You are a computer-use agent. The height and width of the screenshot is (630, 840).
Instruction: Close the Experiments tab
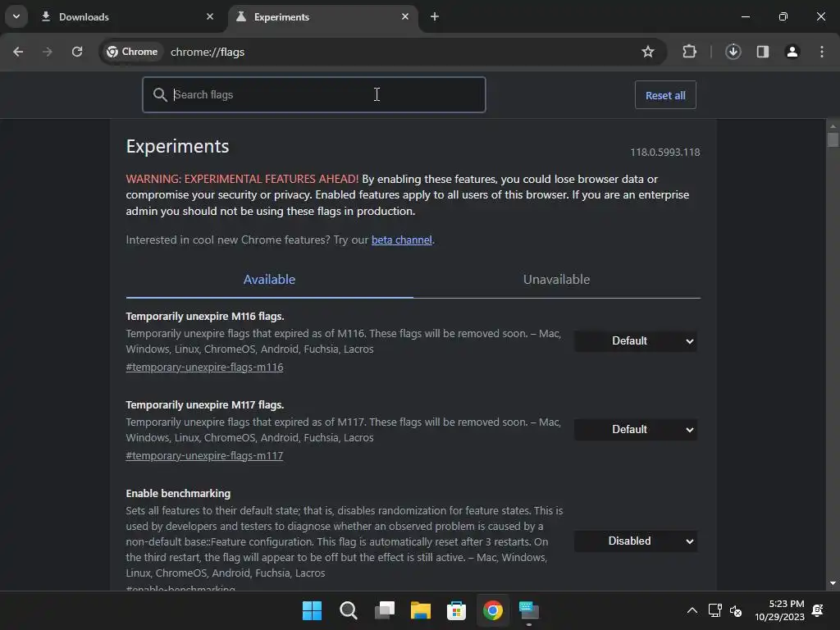(x=405, y=16)
